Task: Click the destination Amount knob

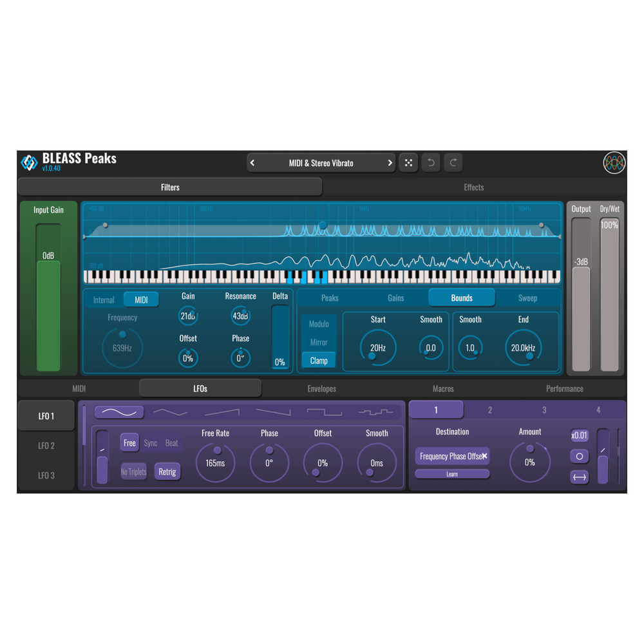Action: [x=530, y=462]
